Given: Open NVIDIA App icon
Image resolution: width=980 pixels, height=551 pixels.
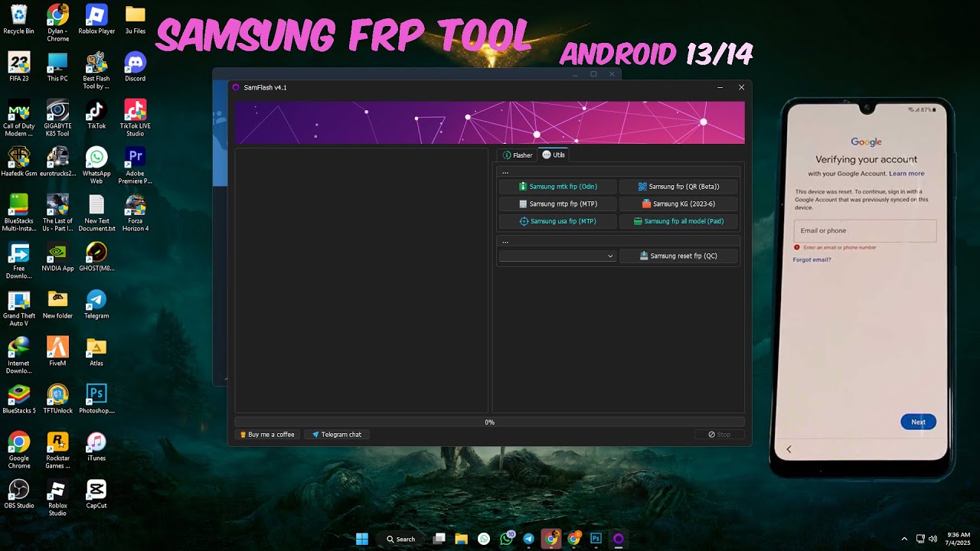Looking at the screenshot, I should tap(57, 257).
